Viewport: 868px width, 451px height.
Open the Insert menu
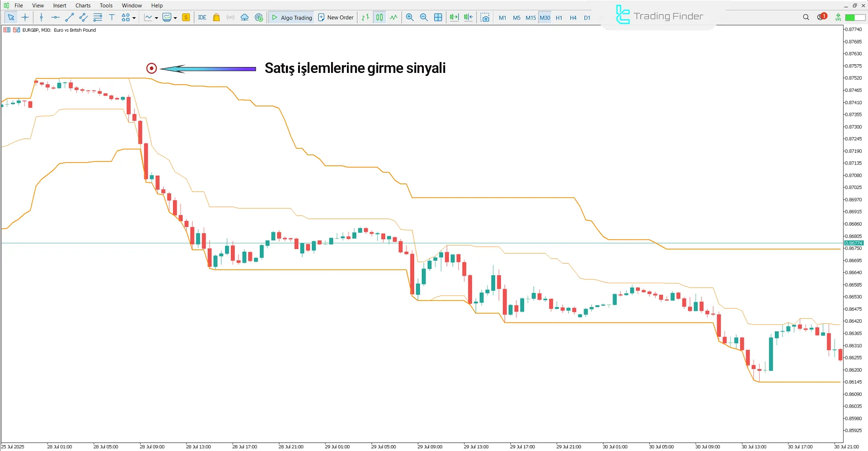(59, 5)
